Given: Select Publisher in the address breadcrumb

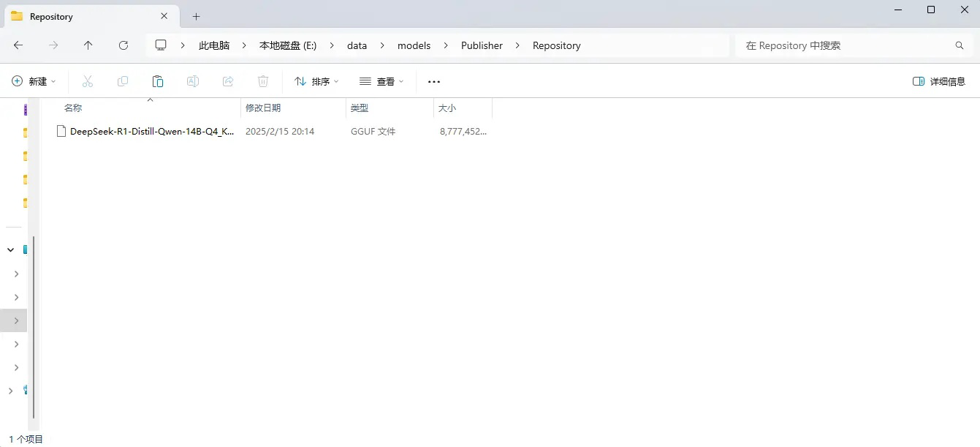Looking at the screenshot, I should pyautogui.click(x=482, y=45).
